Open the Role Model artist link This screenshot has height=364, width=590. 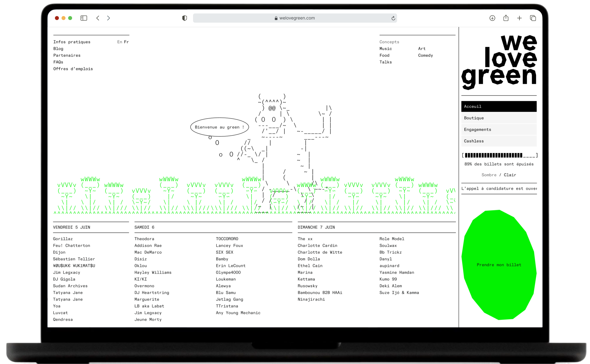click(392, 239)
